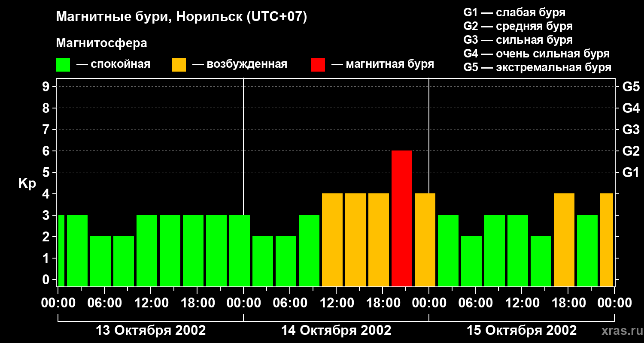Click 'G4 — очень сильная буря' legend line

[537, 54]
